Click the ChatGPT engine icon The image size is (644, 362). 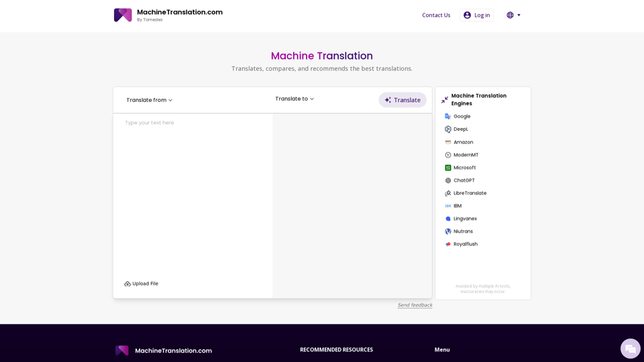tap(447, 180)
